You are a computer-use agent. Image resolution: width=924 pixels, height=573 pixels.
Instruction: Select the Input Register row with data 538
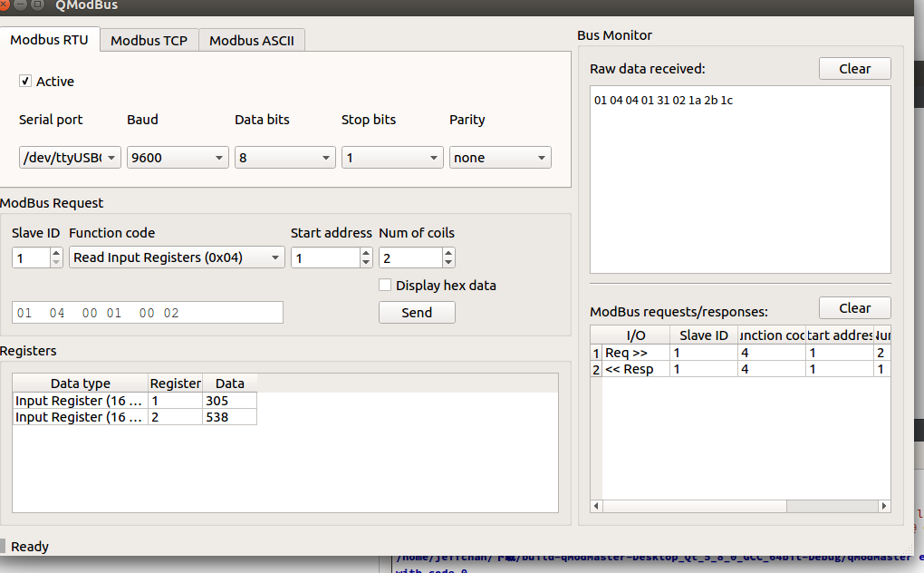pyautogui.click(x=134, y=417)
